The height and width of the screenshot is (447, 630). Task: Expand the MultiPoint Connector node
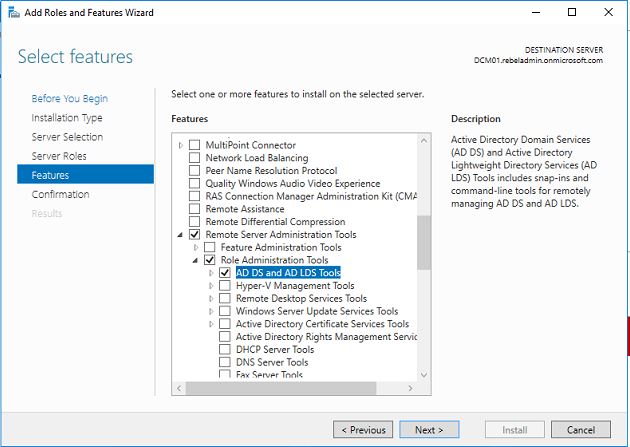pyautogui.click(x=181, y=145)
